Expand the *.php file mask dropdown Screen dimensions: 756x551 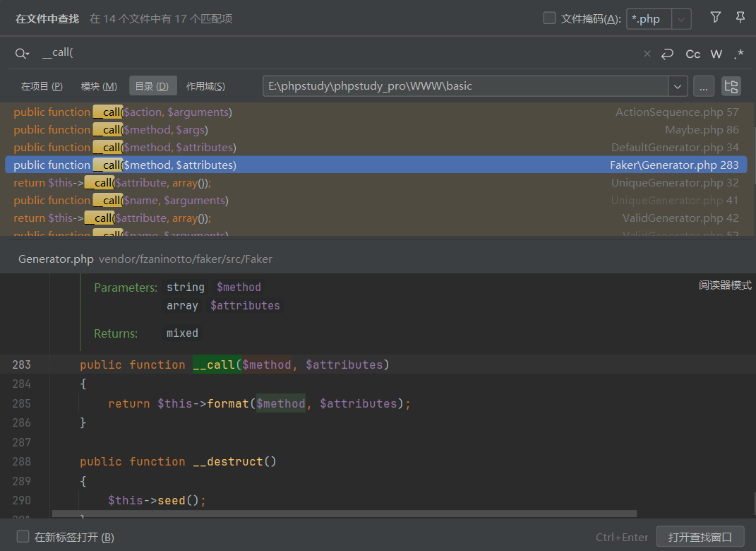(x=681, y=19)
